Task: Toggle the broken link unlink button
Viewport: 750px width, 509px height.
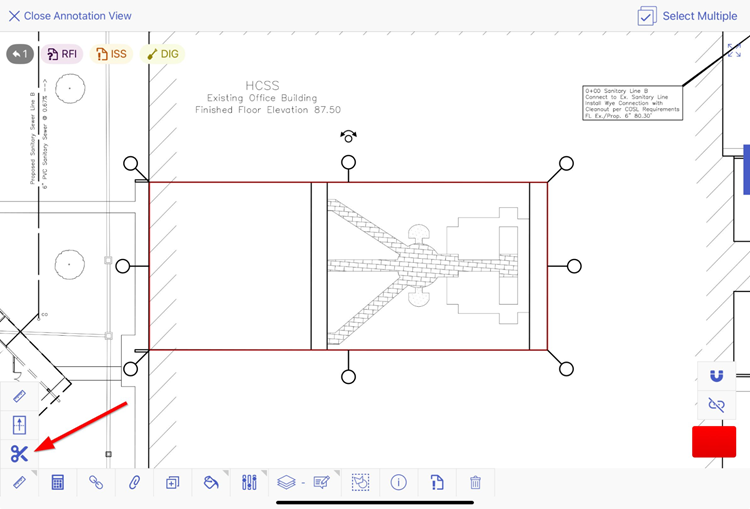Action: 716,405
